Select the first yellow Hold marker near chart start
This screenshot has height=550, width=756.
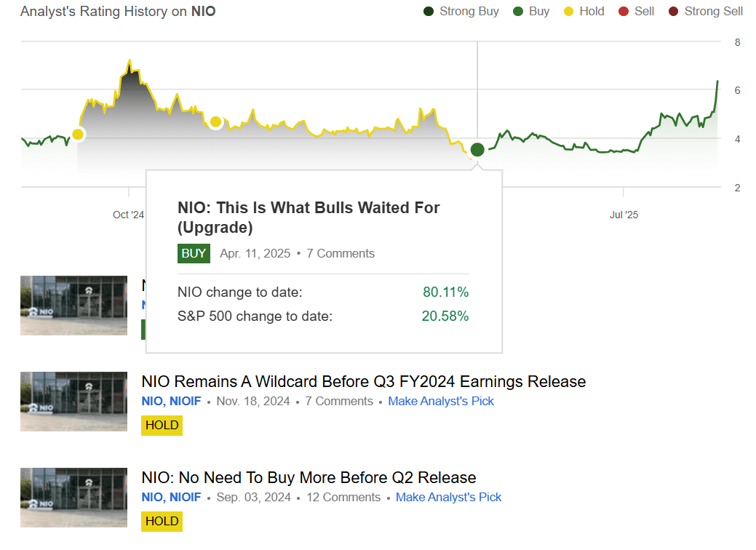[78, 134]
